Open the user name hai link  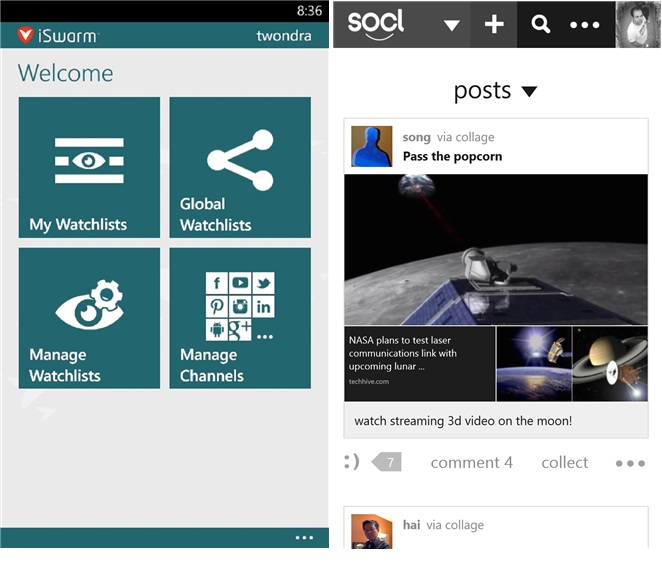(411, 525)
